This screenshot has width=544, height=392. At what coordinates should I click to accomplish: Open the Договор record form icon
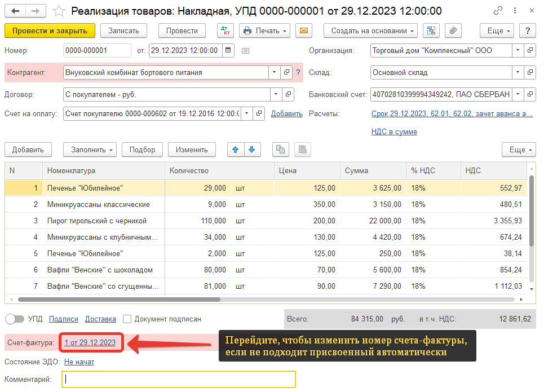[288, 94]
